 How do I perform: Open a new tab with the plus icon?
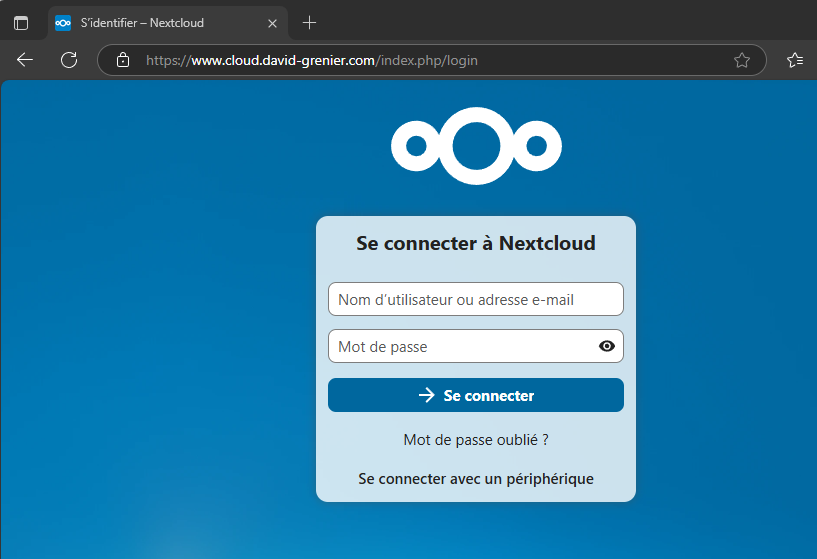coord(309,23)
